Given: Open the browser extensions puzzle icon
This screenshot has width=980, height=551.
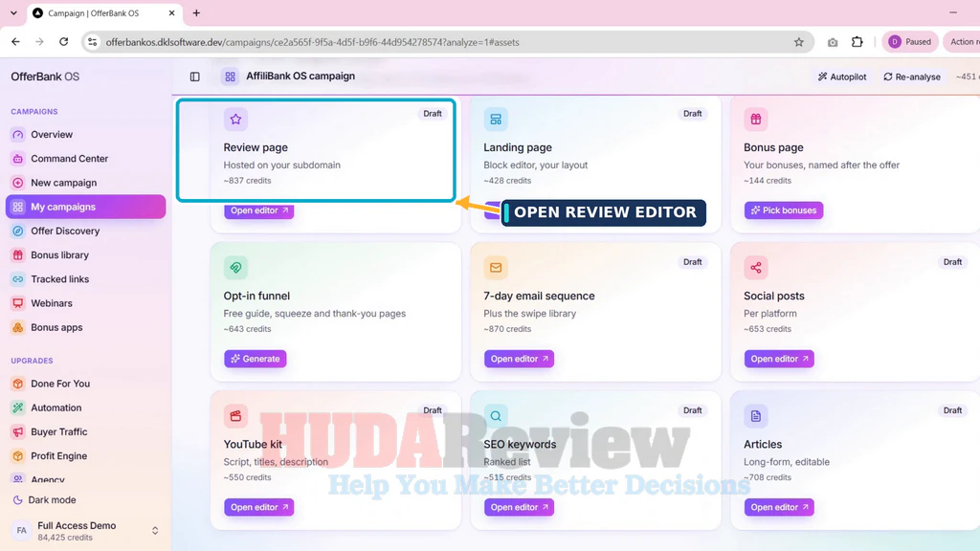Looking at the screenshot, I should [x=857, y=42].
